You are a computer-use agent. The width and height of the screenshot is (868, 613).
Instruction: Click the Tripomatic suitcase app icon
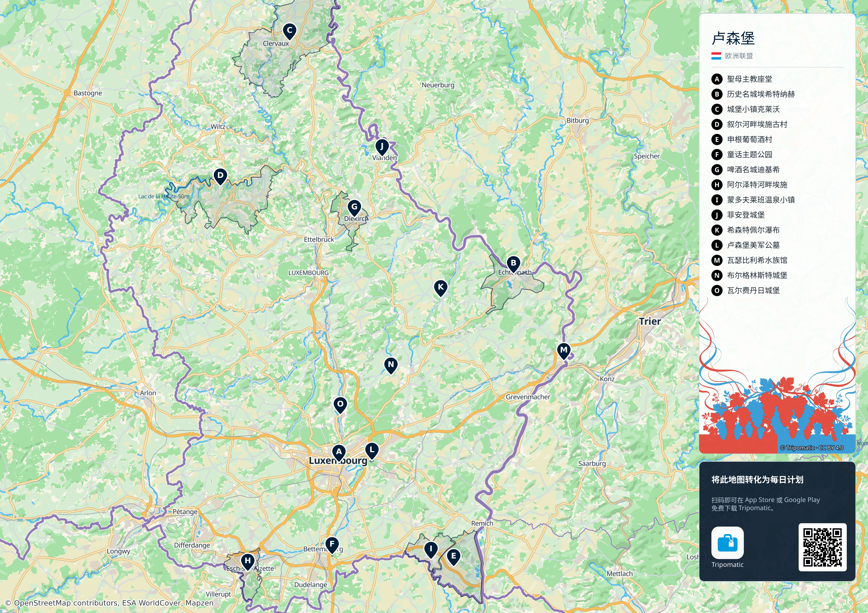pos(727,543)
